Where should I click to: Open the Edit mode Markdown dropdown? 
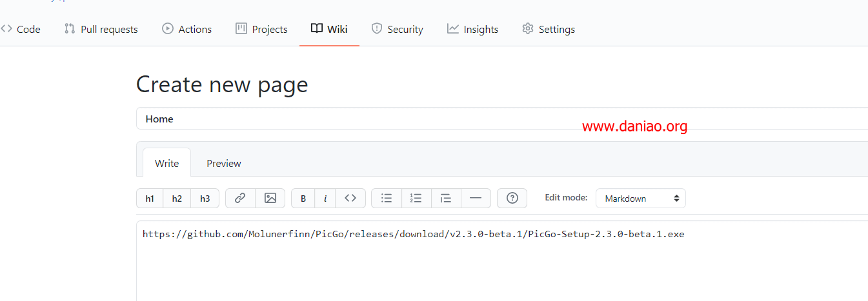[641, 199]
